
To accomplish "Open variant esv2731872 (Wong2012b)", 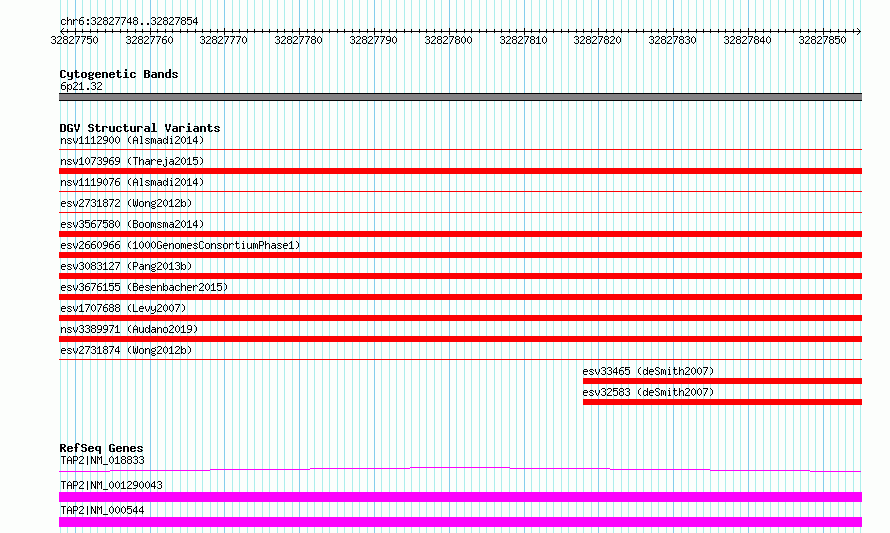I will tap(126, 203).
